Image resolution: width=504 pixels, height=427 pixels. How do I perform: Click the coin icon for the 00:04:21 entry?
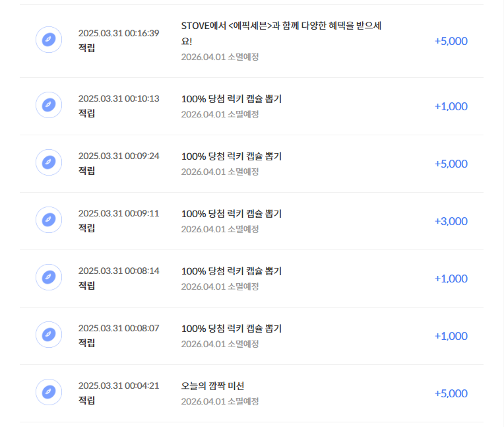click(49, 392)
